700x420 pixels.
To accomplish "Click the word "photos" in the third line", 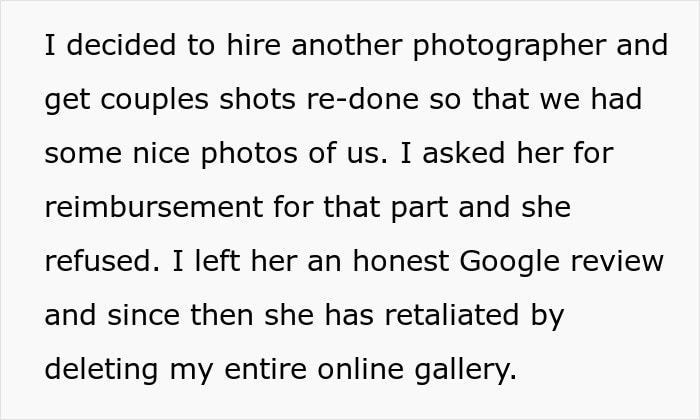I will click(249, 154).
